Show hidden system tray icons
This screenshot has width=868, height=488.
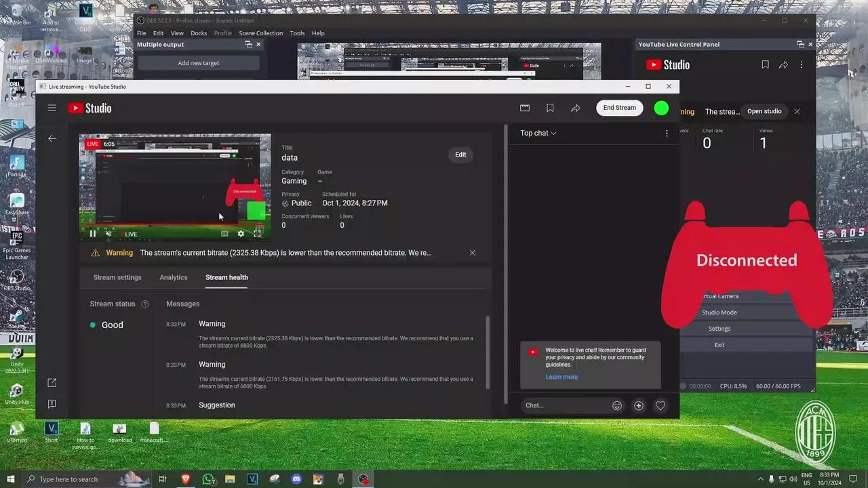tap(761, 479)
